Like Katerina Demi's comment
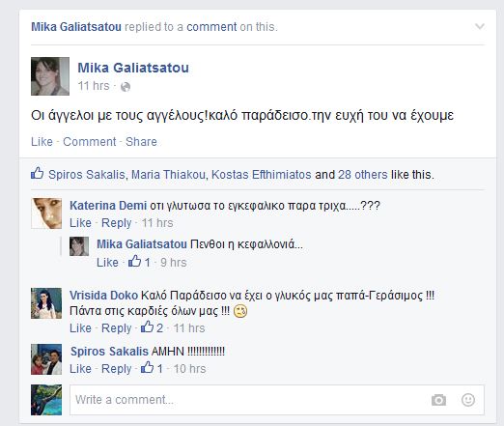The height and width of the screenshot is (426, 504). click(x=80, y=223)
